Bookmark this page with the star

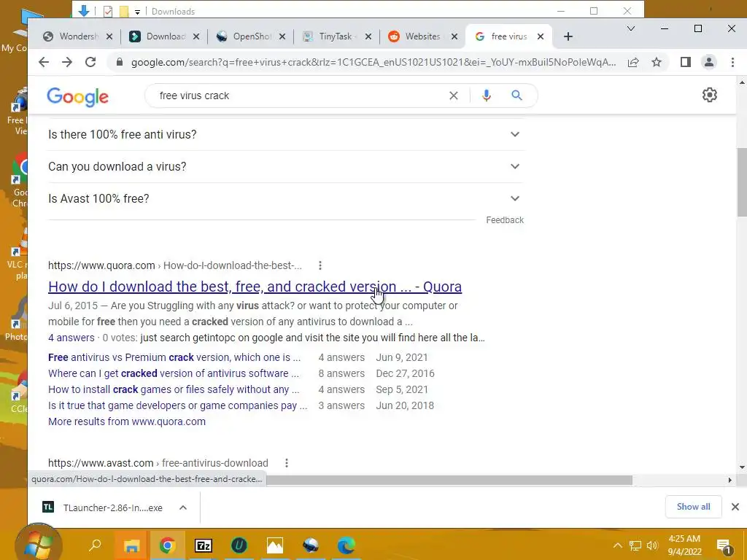pyautogui.click(x=657, y=63)
